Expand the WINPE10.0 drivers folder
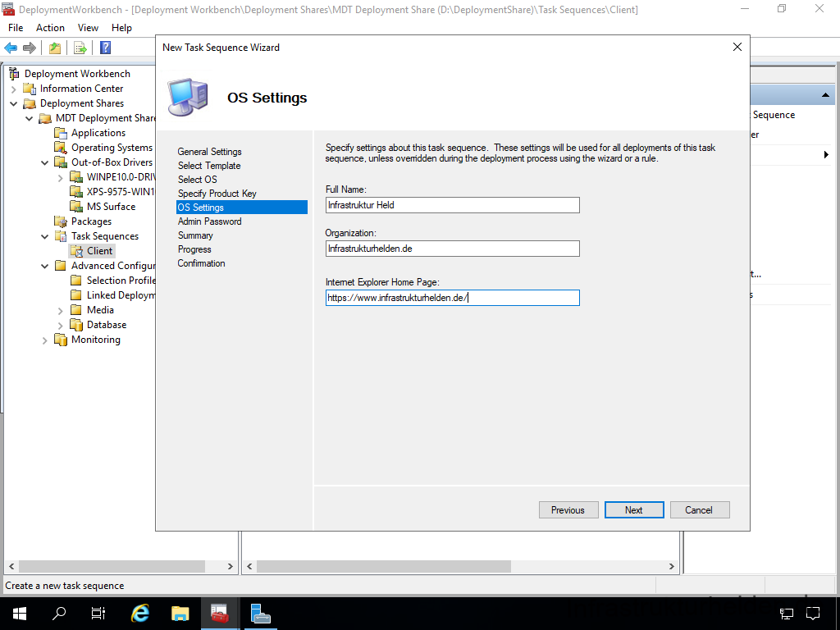840x630 pixels. tap(61, 178)
